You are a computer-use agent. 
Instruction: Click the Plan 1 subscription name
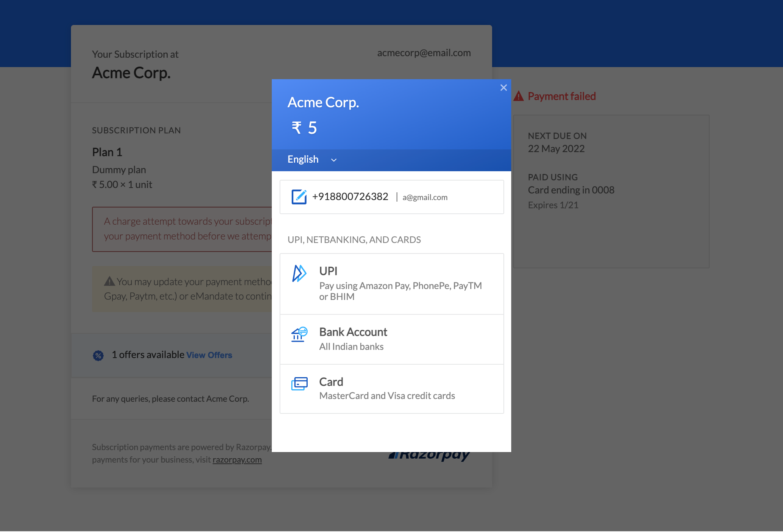pos(107,152)
